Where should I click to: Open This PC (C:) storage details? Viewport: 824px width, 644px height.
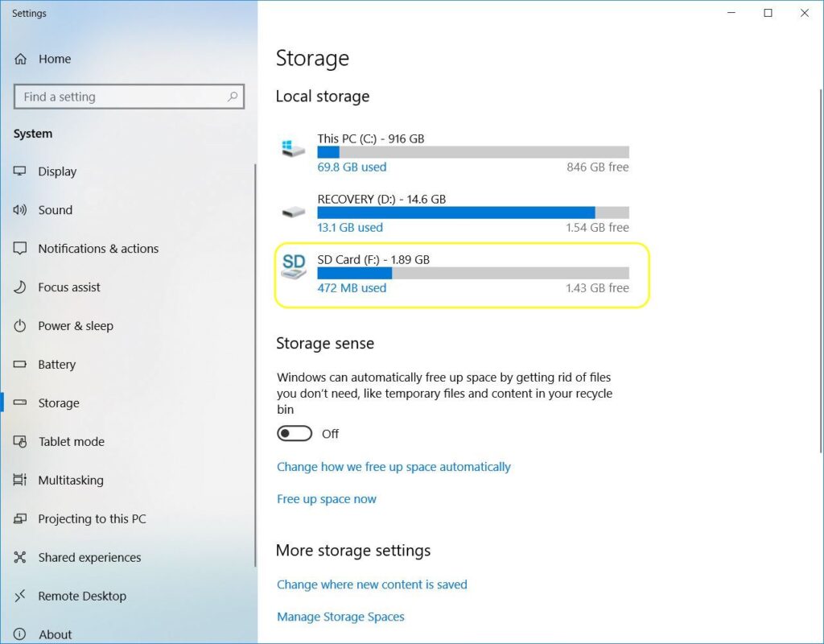point(451,152)
